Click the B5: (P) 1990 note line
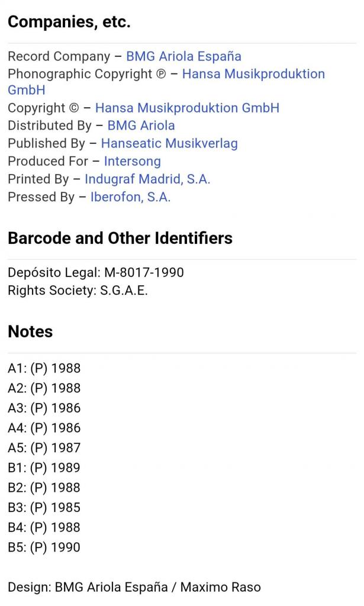 click(x=44, y=547)
